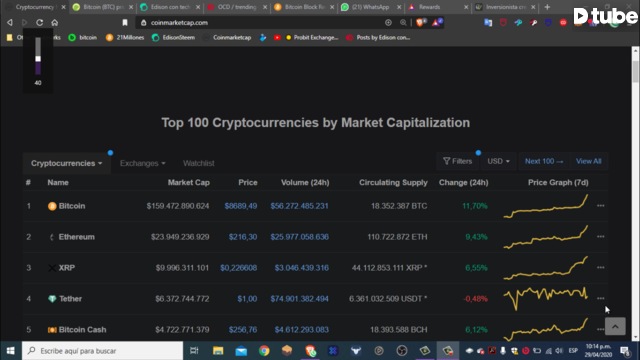Sort by Change (24h) column header
The height and width of the screenshot is (360, 640).
tap(463, 182)
